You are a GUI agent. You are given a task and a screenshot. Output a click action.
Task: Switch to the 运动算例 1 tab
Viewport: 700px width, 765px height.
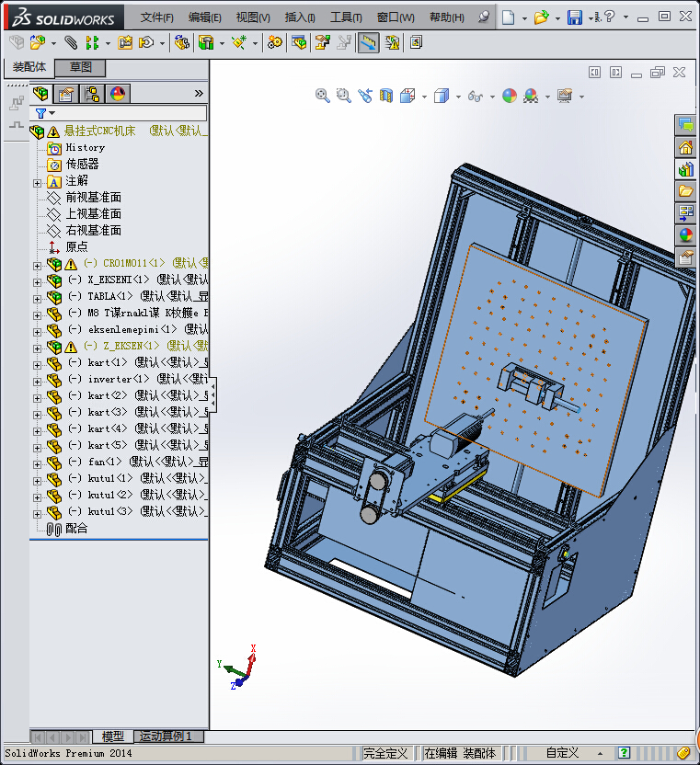point(168,736)
